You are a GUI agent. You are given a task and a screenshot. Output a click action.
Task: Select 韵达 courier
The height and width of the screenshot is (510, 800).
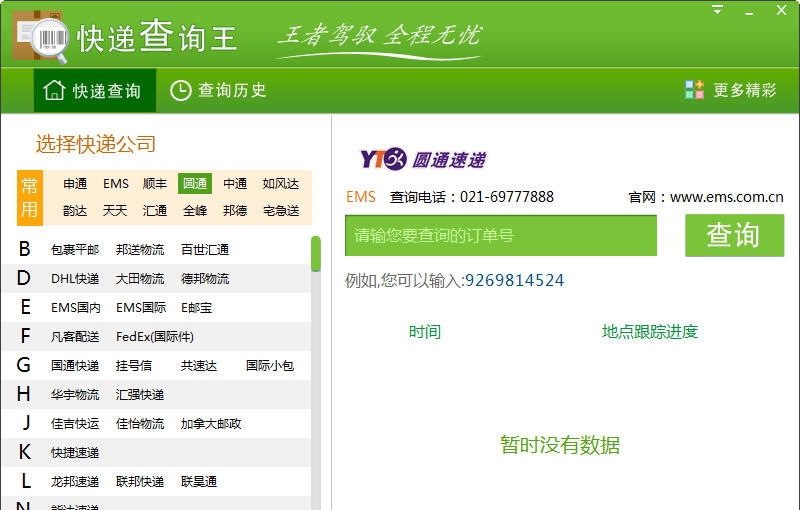(x=75, y=211)
